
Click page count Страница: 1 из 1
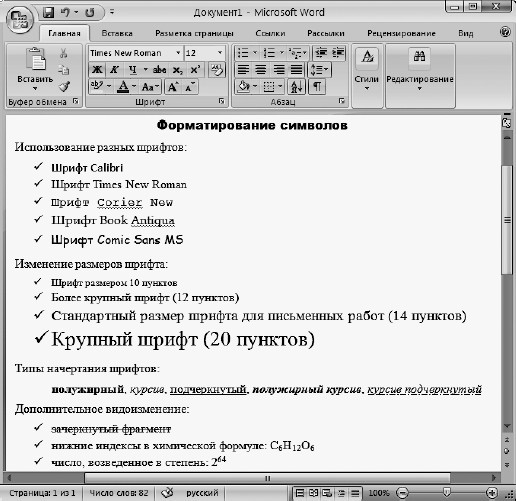[42, 492]
